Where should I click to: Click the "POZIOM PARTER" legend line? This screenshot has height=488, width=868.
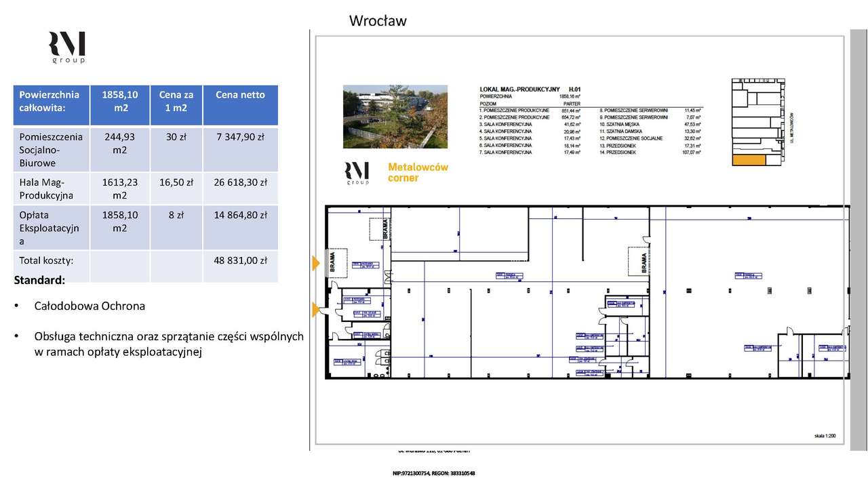(x=530, y=104)
